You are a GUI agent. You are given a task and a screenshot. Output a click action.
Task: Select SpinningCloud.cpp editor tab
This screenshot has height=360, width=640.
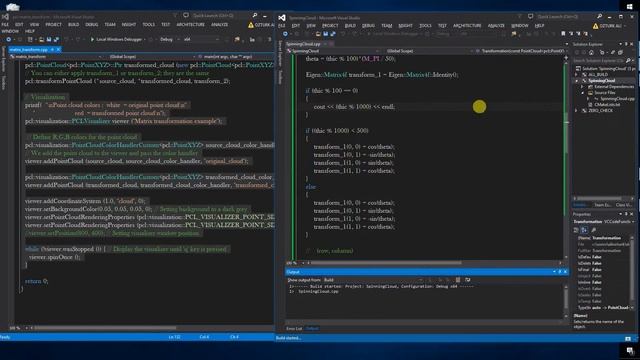(303, 44)
